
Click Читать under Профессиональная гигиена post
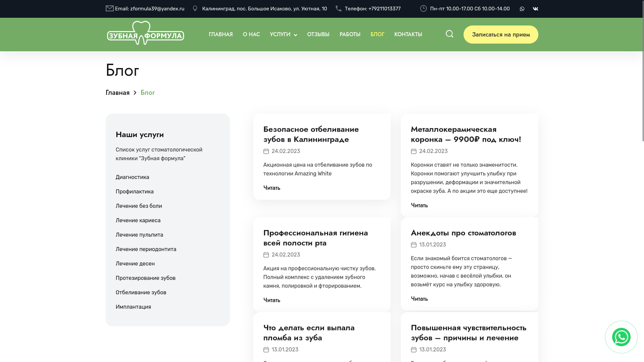click(x=272, y=300)
